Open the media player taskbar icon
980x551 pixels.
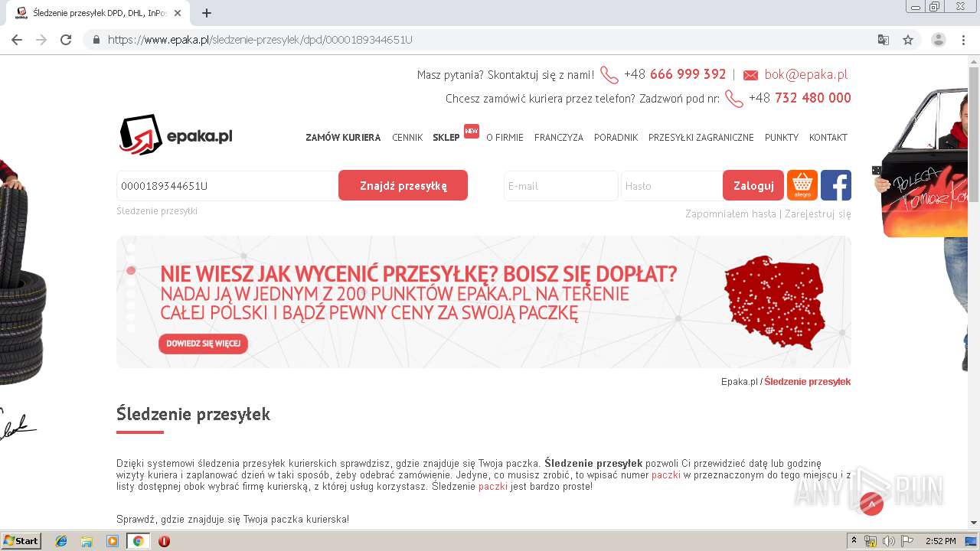click(113, 541)
